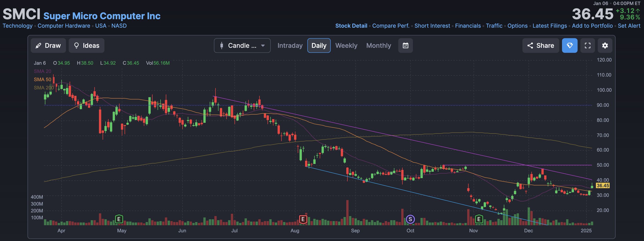Viewport: 644px width, 241px height.
Task: Switch to Monthly timeframe
Action: tap(379, 46)
